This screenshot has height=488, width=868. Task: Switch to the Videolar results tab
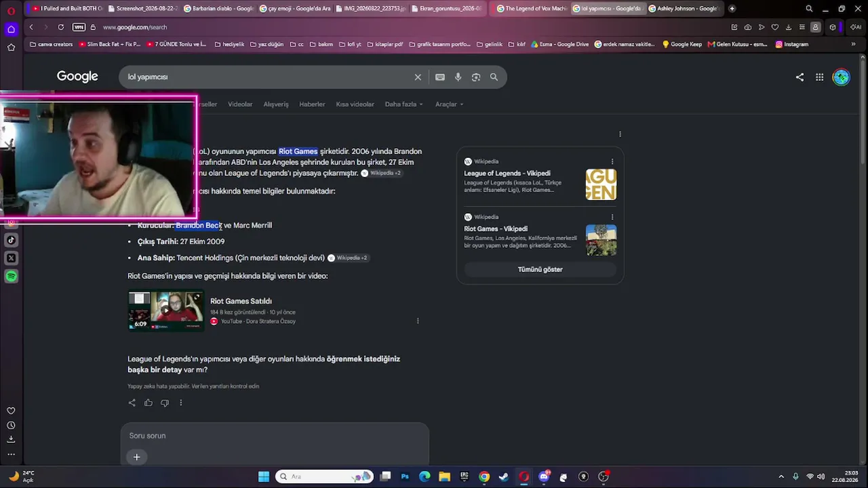240,104
